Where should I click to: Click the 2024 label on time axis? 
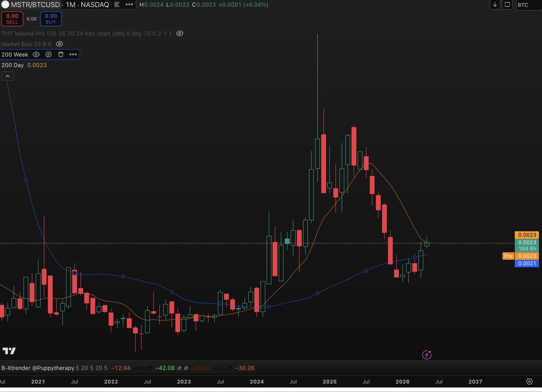(x=257, y=382)
